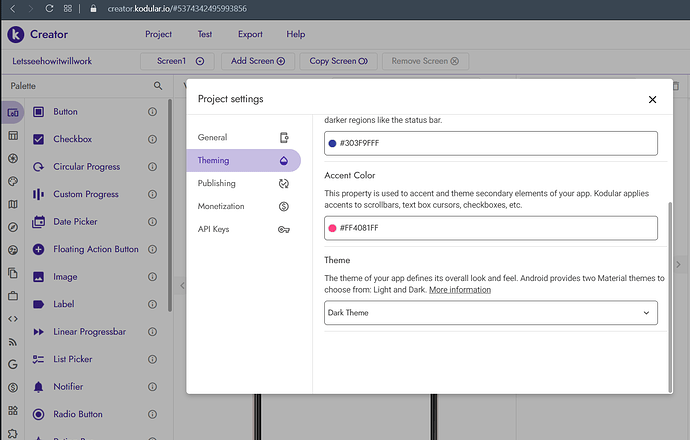Viewport: 690px width, 440px height.
Task: Switch to the General settings tab
Action: (x=213, y=137)
